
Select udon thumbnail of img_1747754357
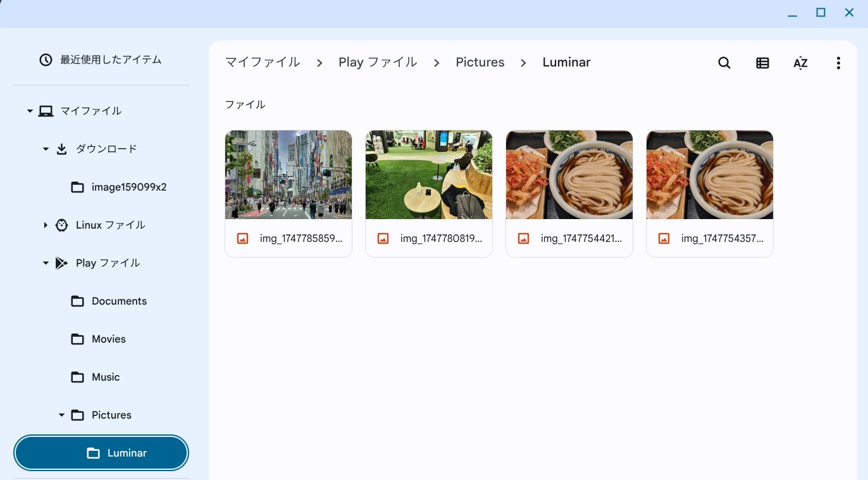click(x=710, y=175)
